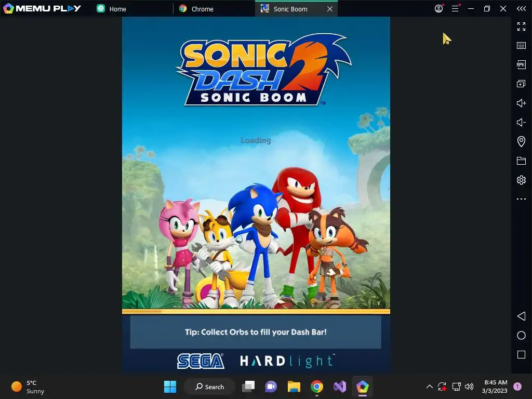The width and height of the screenshot is (532, 399).
Task: Restore down the MEmu window
Action: (x=487, y=9)
